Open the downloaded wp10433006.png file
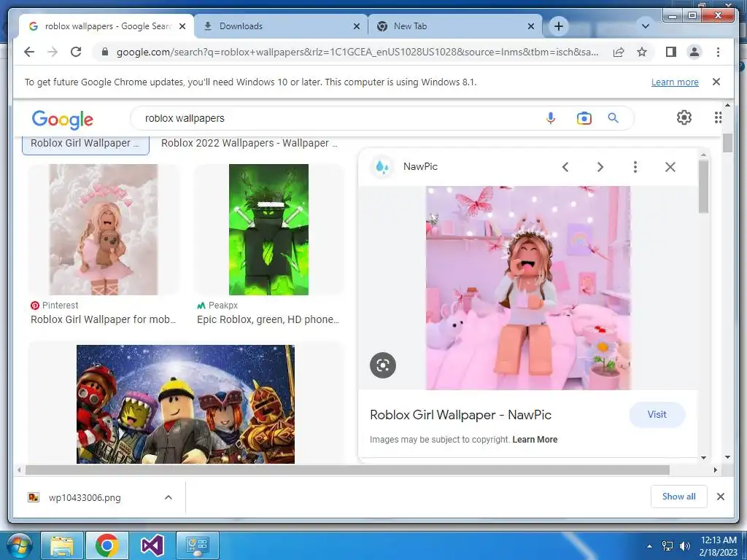The image size is (747, 560). click(x=85, y=497)
